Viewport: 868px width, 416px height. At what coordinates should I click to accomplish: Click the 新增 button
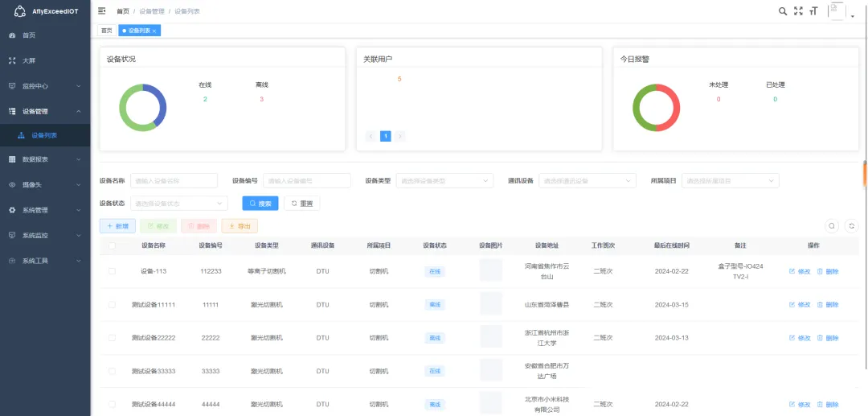coord(117,226)
